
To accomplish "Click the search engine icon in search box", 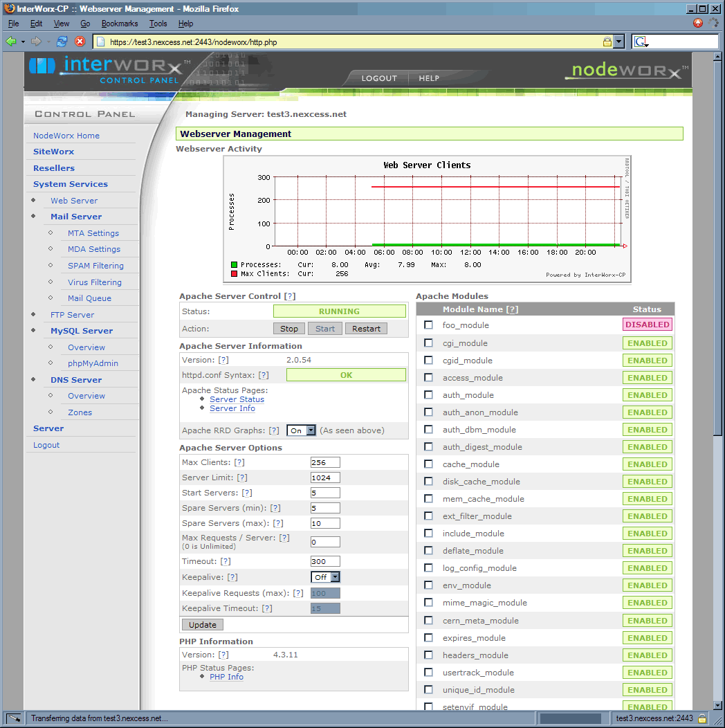I will click(x=641, y=42).
